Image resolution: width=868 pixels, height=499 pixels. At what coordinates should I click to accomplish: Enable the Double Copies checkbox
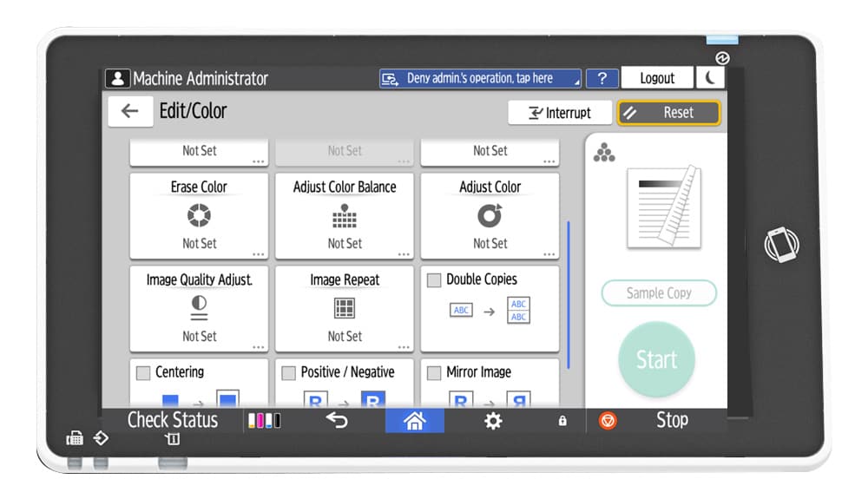click(434, 280)
